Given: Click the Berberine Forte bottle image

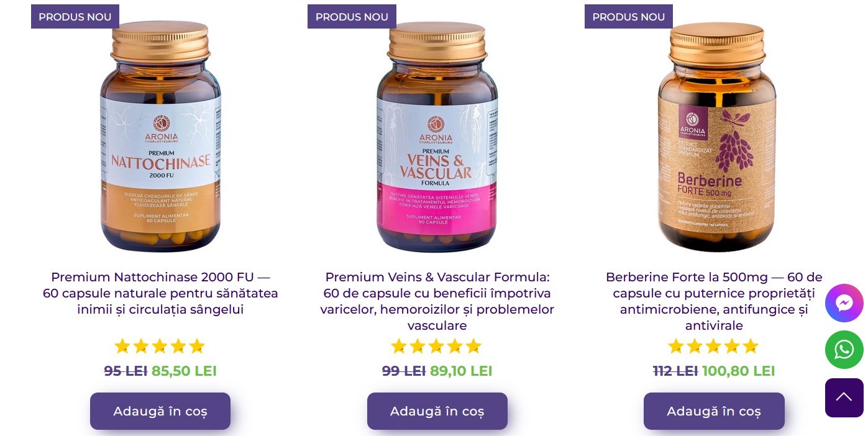Looking at the screenshot, I should point(716,137).
